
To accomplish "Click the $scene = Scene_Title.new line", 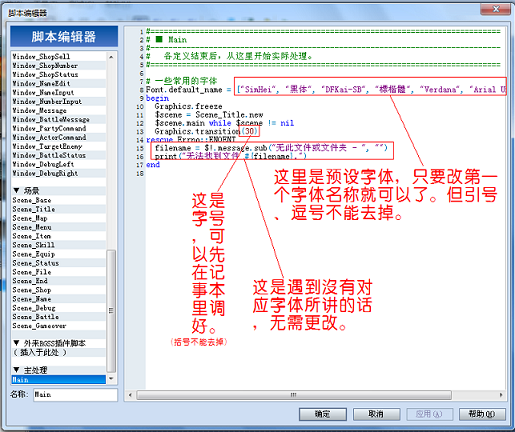I will [x=209, y=115].
